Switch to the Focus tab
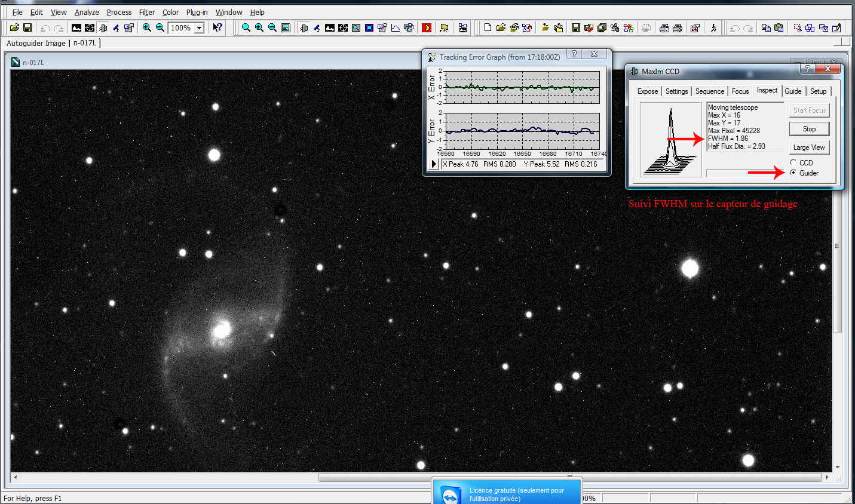855x504 pixels. [x=740, y=91]
